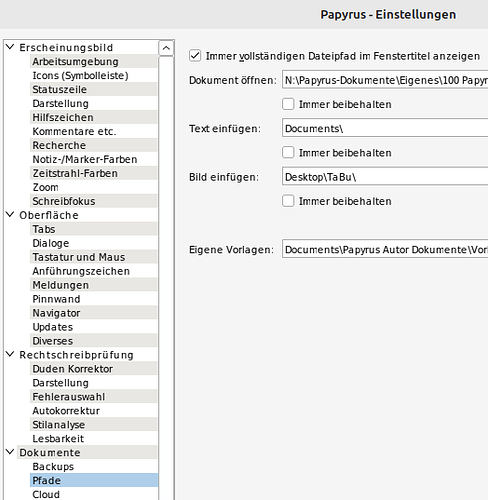Select Anführungszeichen settings
This screenshot has width=488, height=500.
(94, 271)
